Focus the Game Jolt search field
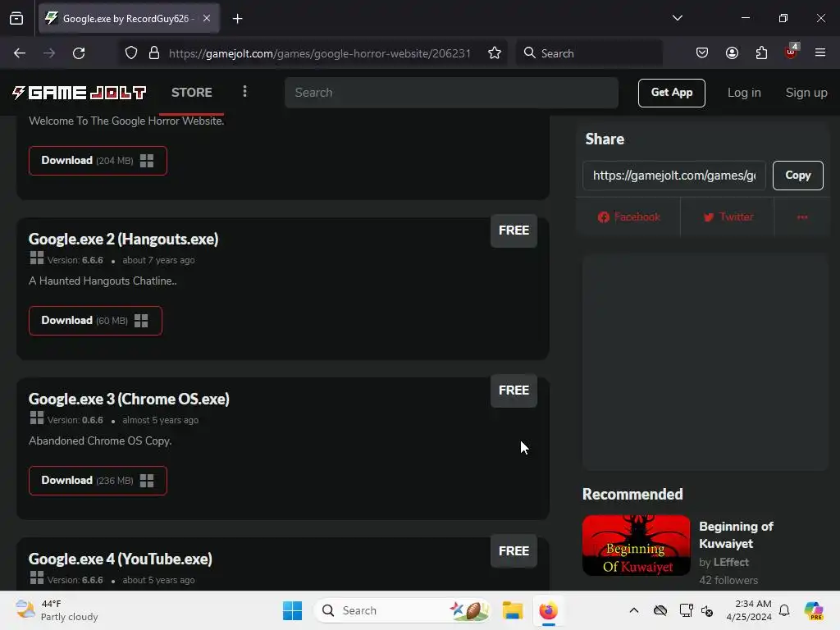The height and width of the screenshot is (630, 840). click(451, 93)
